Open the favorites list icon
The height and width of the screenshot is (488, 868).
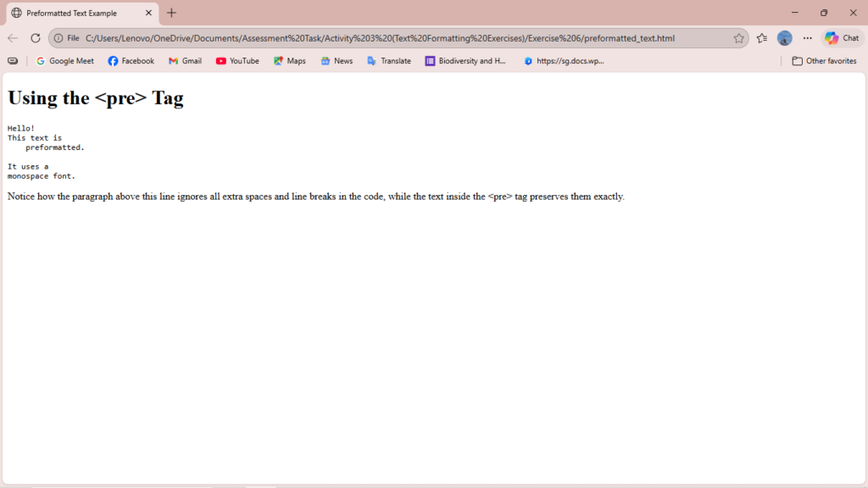761,38
